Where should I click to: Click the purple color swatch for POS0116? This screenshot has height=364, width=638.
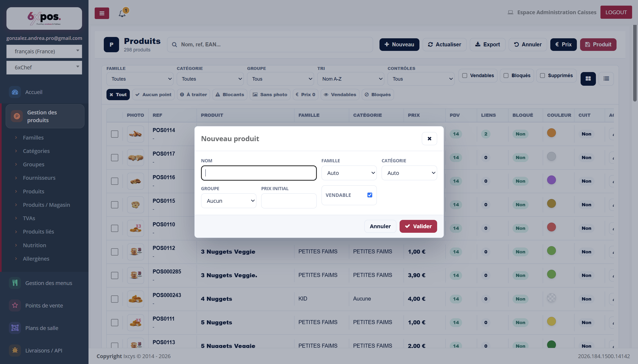tap(551, 180)
